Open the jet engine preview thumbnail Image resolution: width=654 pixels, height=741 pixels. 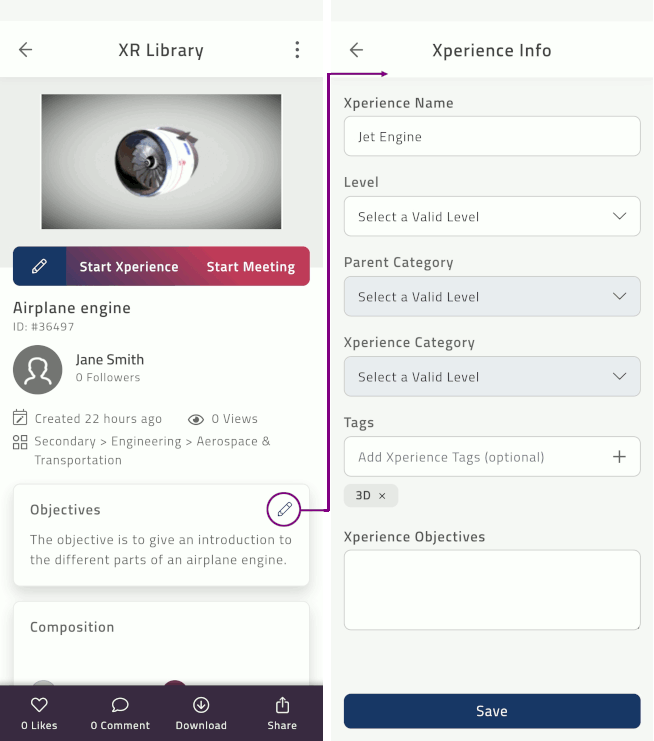pos(161,162)
